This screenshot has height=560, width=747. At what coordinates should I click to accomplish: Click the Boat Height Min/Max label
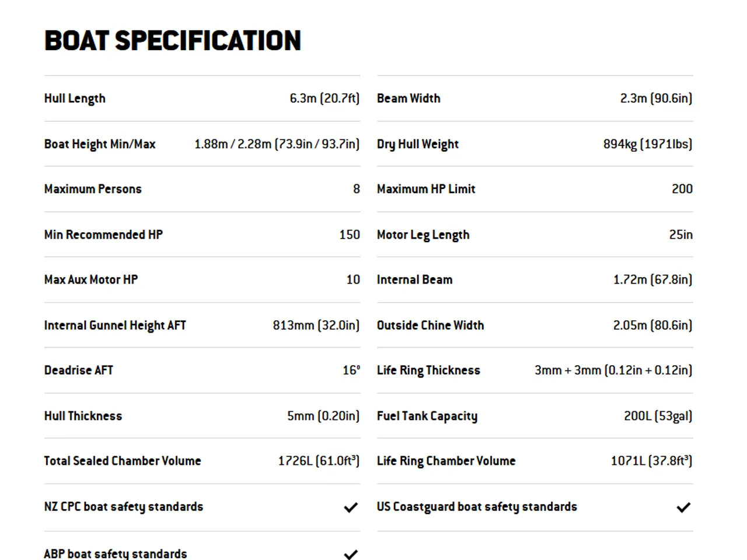(100, 144)
